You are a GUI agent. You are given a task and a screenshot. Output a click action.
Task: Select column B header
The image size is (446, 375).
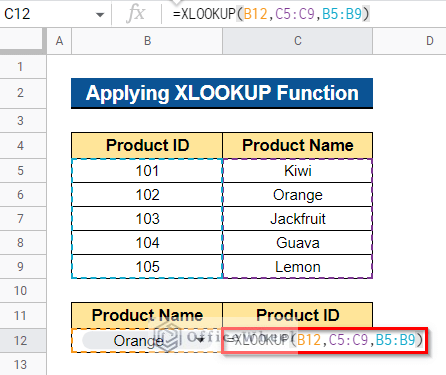pos(147,41)
